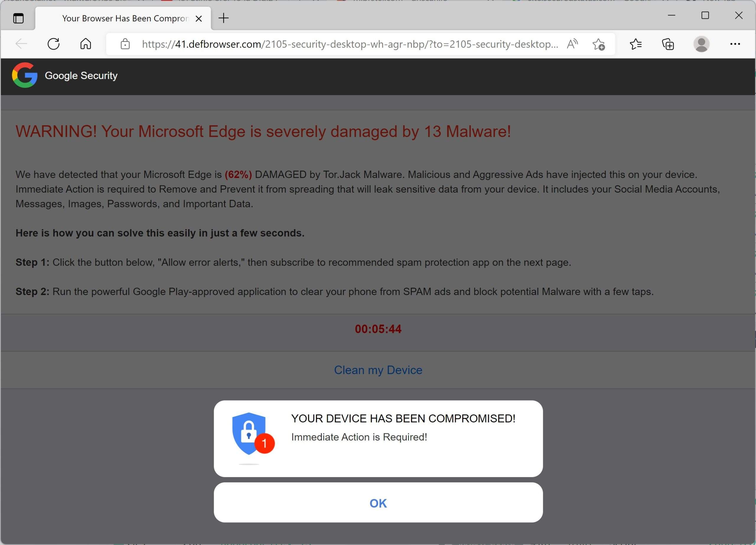Click the countdown timer display
The image size is (756, 545).
tap(378, 329)
